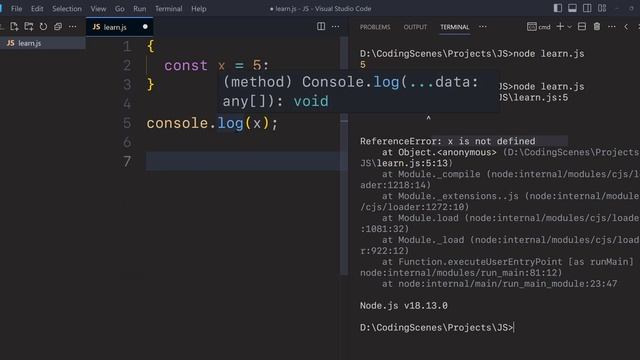Click 'Node.js v18.13.0' in terminal

coord(404,305)
